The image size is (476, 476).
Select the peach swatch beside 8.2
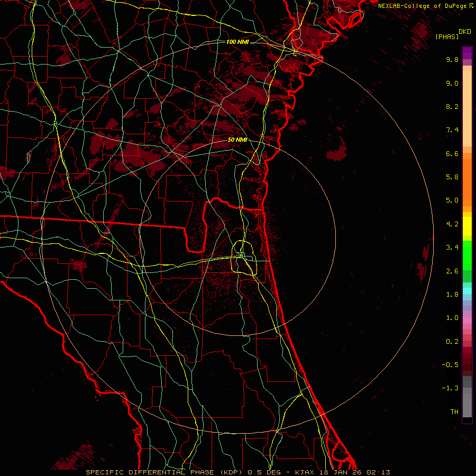pyautogui.click(x=467, y=108)
